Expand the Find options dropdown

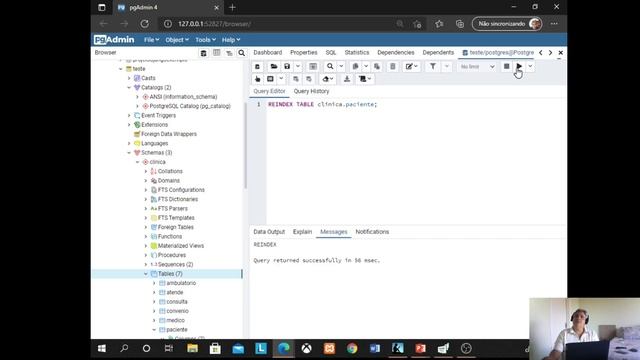(x=341, y=67)
